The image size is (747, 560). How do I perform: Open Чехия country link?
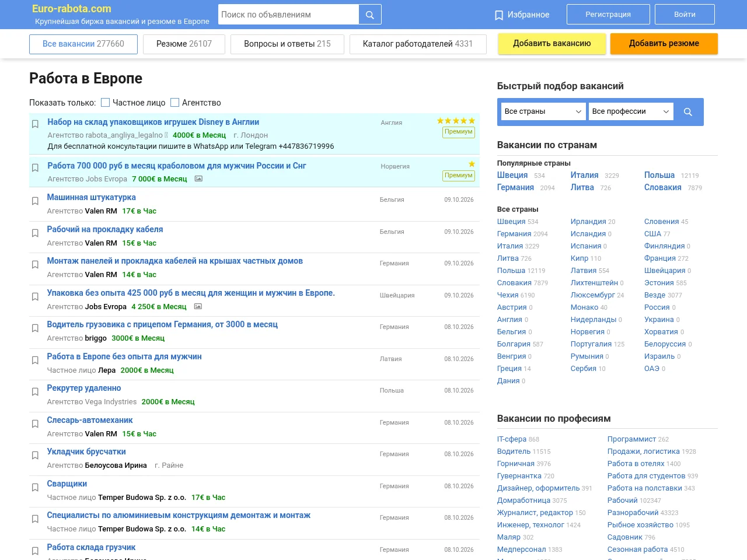pos(508,295)
